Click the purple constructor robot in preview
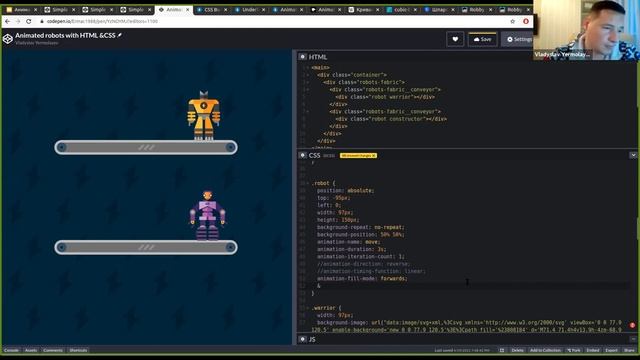The height and width of the screenshot is (360, 640). click(x=207, y=216)
